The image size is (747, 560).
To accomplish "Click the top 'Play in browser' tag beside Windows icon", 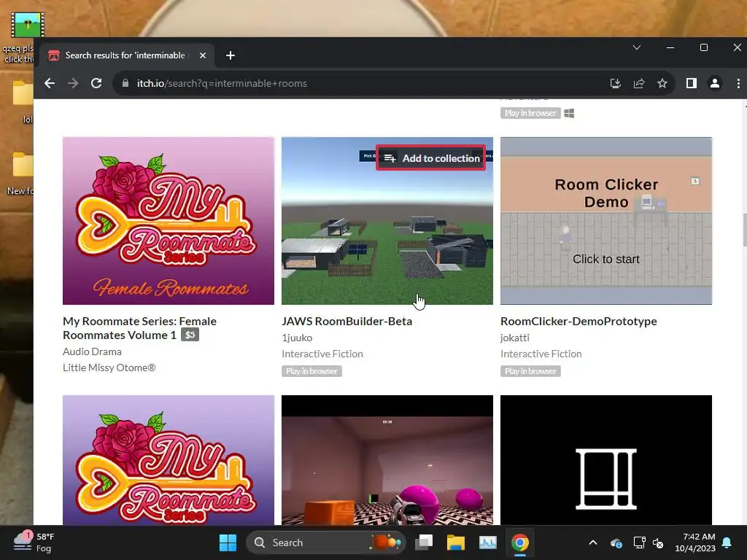I will click(530, 113).
